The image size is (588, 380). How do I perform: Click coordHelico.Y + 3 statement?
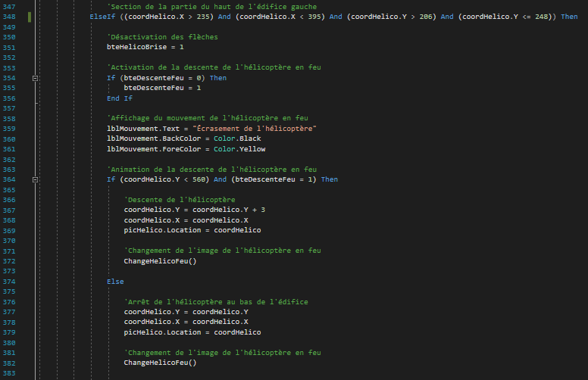[195, 210]
